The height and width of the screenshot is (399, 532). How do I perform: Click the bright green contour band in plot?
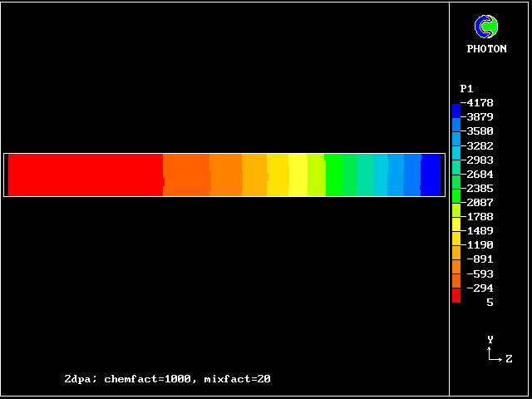332,175
